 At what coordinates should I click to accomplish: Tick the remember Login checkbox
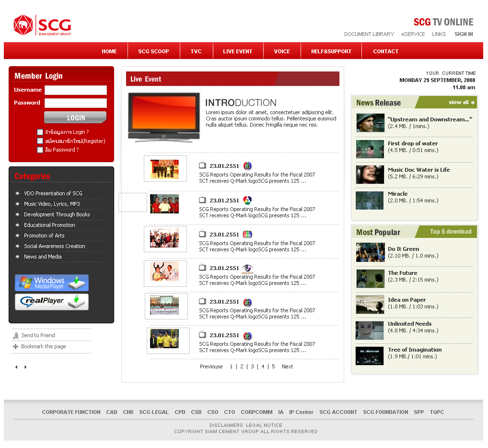coord(40,132)
